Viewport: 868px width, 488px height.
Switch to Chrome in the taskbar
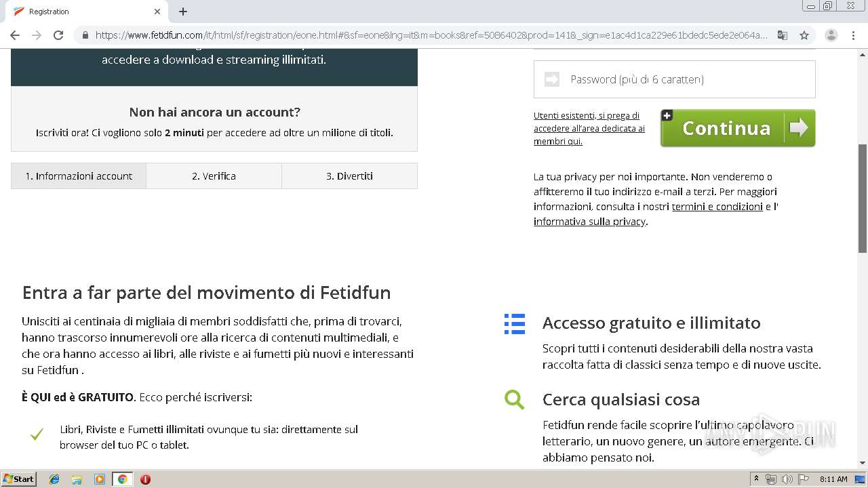click(x=122, y=479)
